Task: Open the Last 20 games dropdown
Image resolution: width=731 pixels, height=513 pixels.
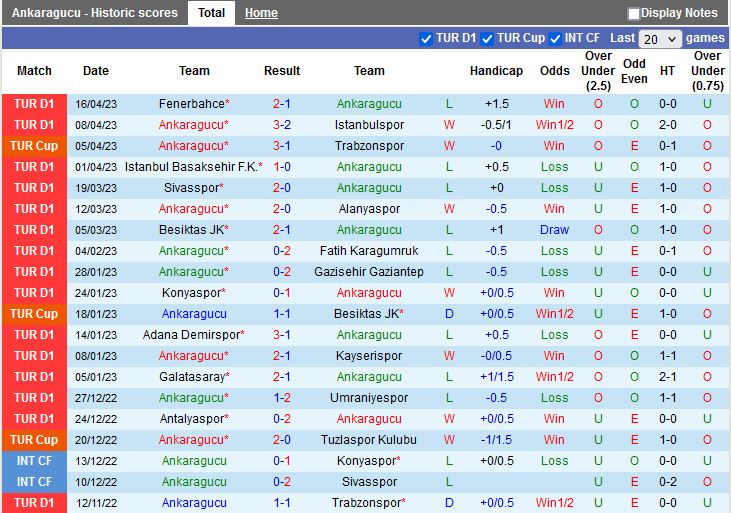Action: click(660, 39)
